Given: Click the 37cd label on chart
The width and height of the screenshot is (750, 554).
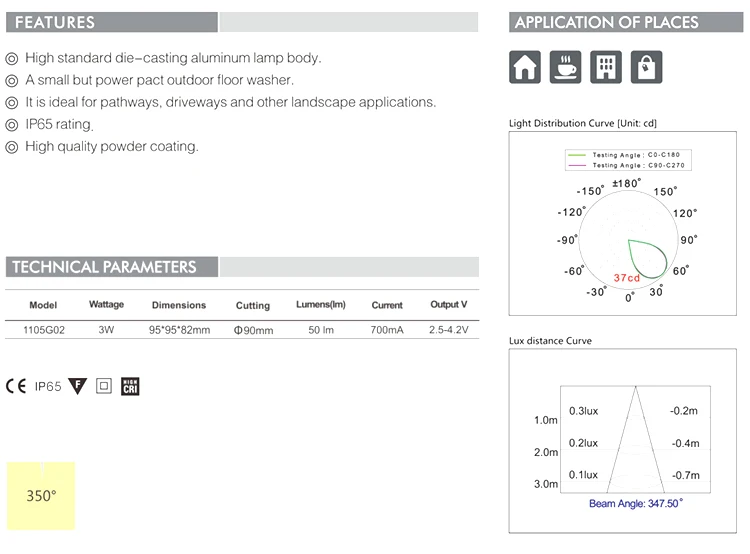Looking at the screenshot, I should 627,277.
